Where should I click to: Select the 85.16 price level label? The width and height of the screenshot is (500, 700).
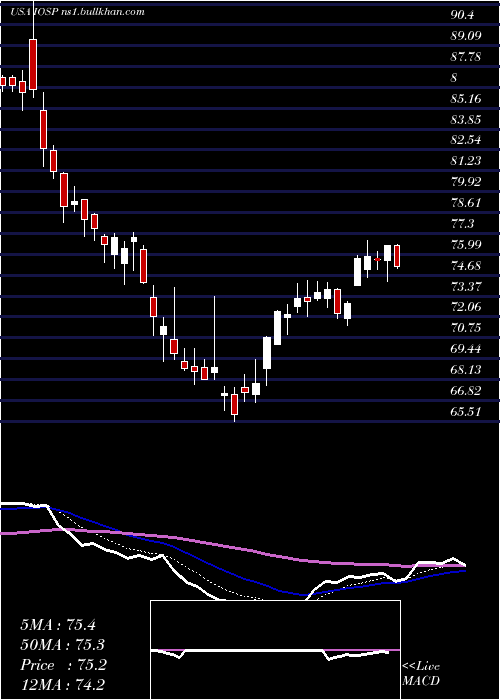click(466, 99)
